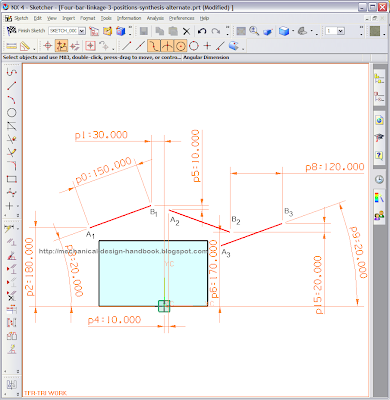Open the Information menu

(x=129, y=18)
